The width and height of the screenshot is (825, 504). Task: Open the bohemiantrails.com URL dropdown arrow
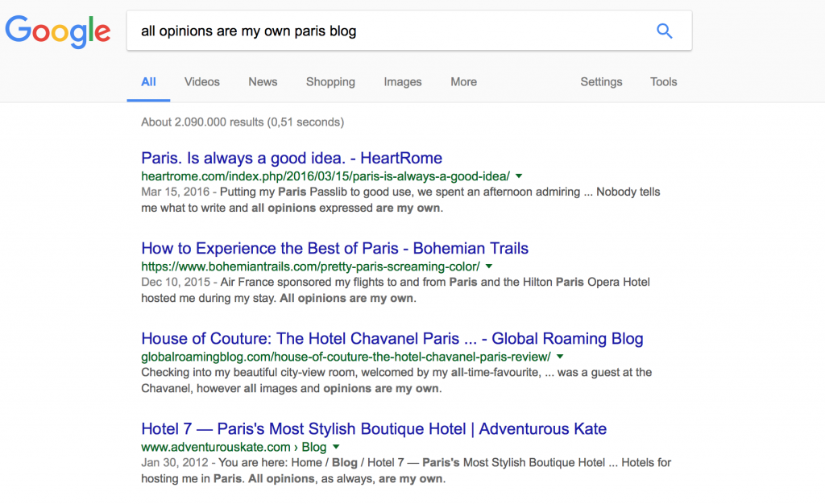[x=489, y=266]
